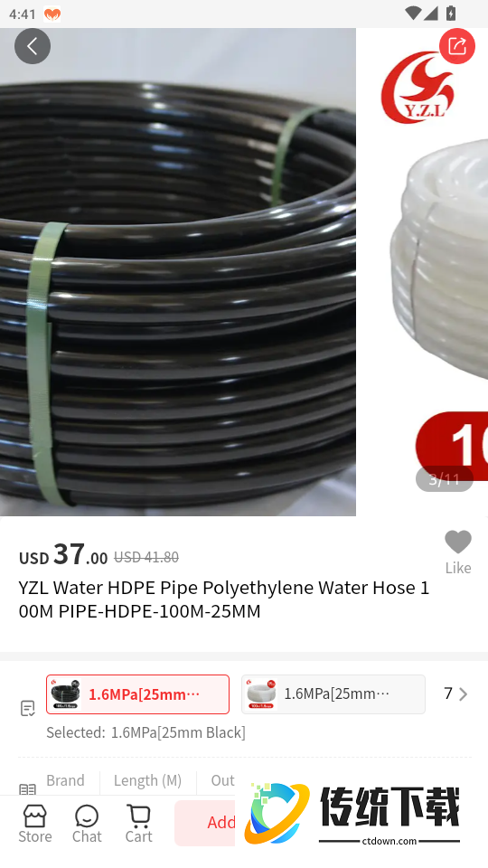Click the variation list icon
Screen dimensions: 488x868
tap(28, 708)
